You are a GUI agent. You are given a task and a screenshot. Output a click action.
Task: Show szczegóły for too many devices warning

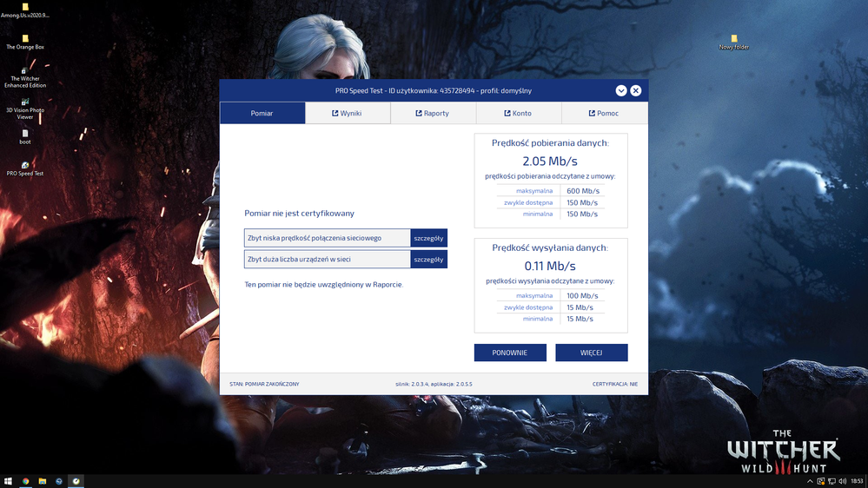[428, 259]
